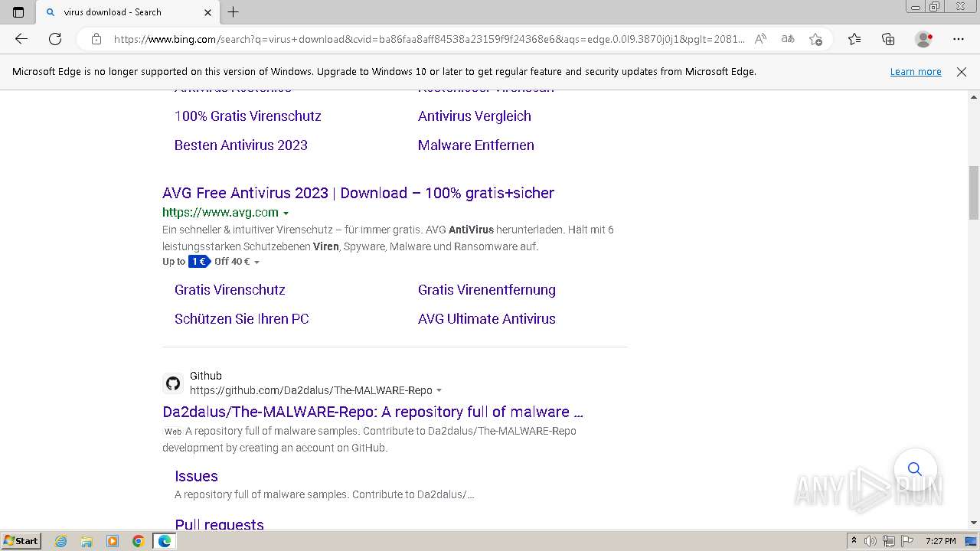Open Besten Antivirus 2023 link
980x551 pixels.
click(240, 145)
